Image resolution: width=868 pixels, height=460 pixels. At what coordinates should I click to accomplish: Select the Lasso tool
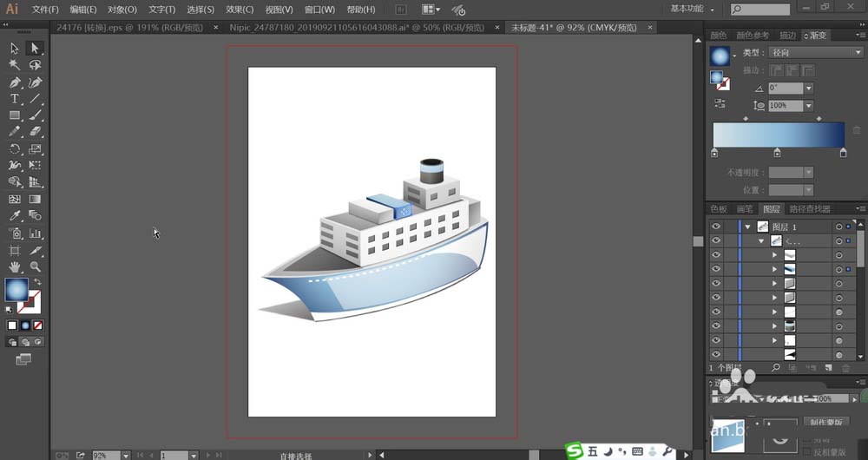click(x=35, y=65)
